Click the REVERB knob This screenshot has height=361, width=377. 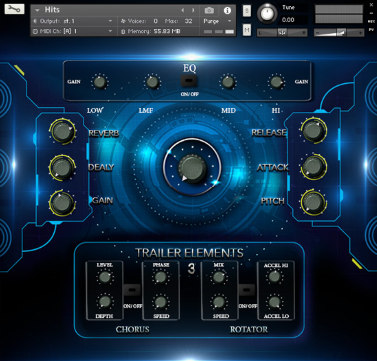tap(62, 132)
